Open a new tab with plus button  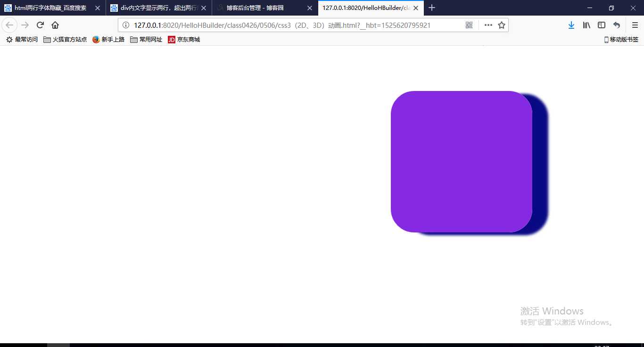(x=432, y=8)
